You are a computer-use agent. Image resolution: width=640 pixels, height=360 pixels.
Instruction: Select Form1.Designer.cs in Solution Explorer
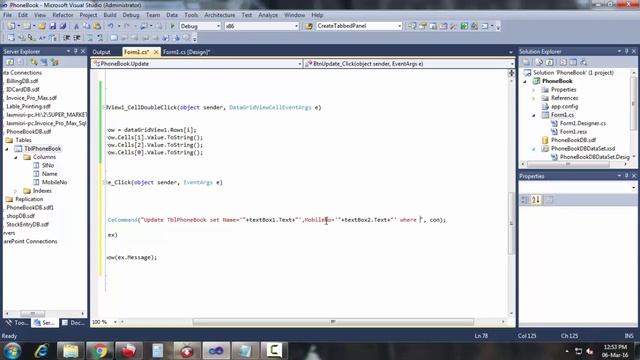pyautogui.click(x=582, y=123)
